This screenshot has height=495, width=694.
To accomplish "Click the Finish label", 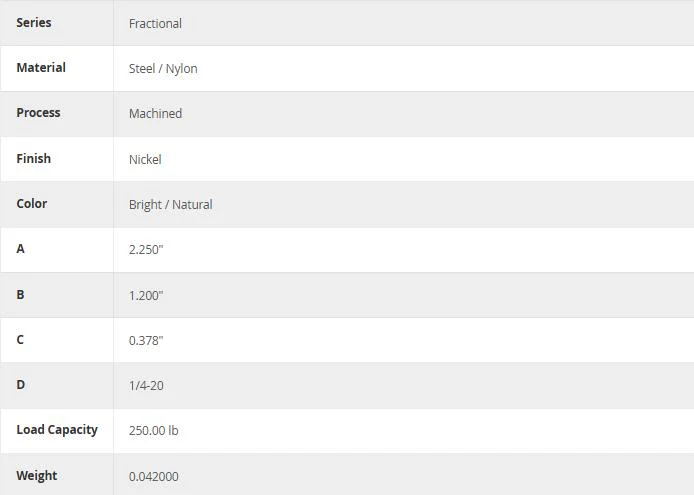I will (x=34, y=159).
